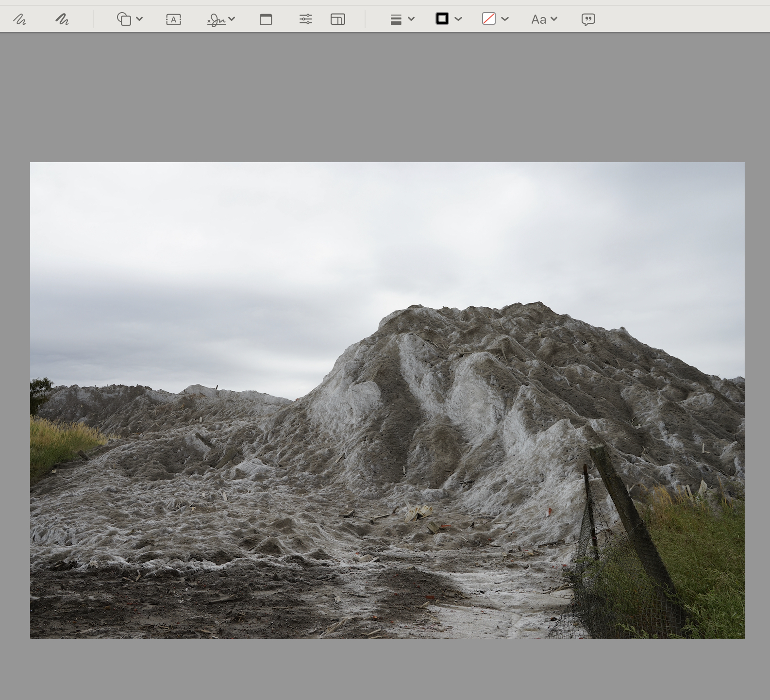Select the Draw tool with thicker stroke
The image size is (770, 700).
[x=62, y=19]
